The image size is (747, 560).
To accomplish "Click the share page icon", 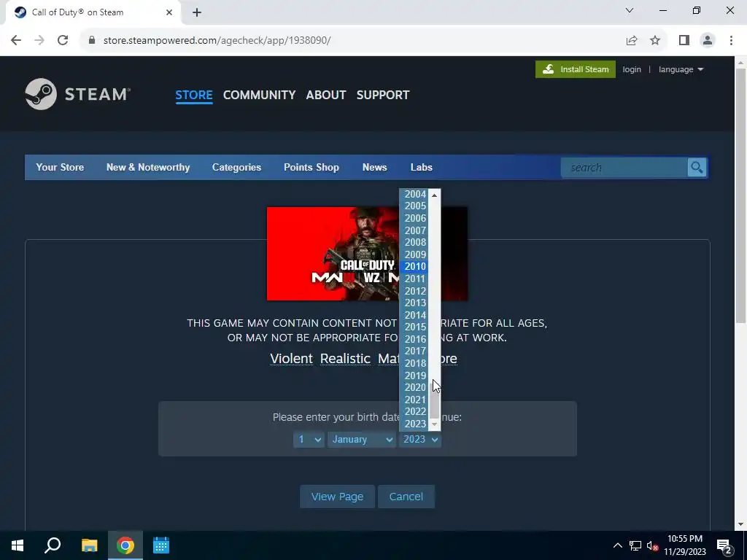I will tap(632, 41).
